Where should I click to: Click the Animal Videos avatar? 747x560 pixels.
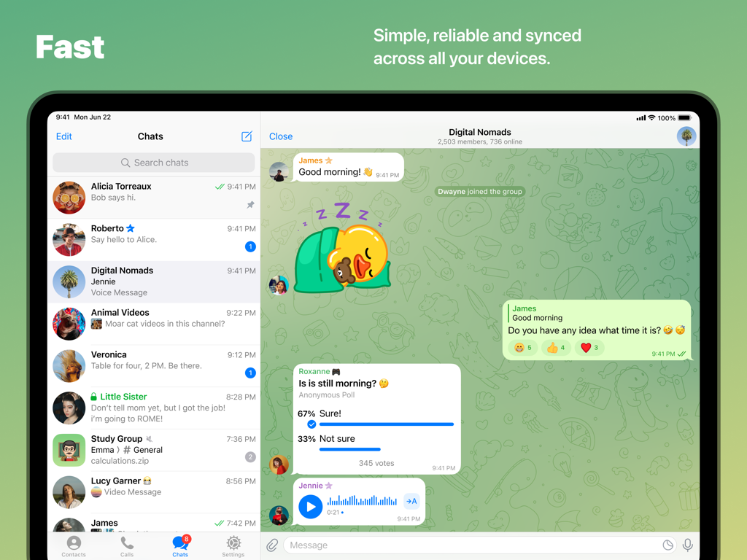69,324
